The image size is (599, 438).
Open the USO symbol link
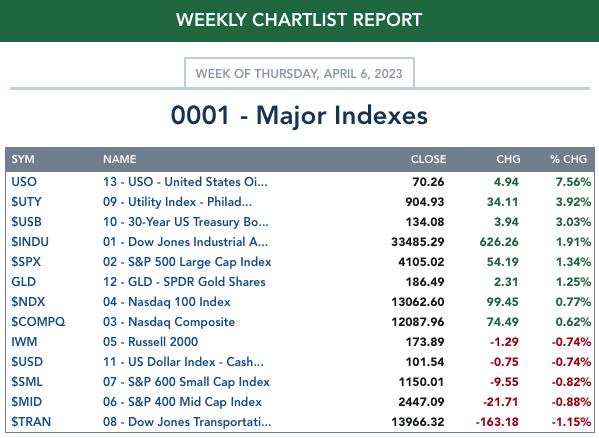pos(24,182)
